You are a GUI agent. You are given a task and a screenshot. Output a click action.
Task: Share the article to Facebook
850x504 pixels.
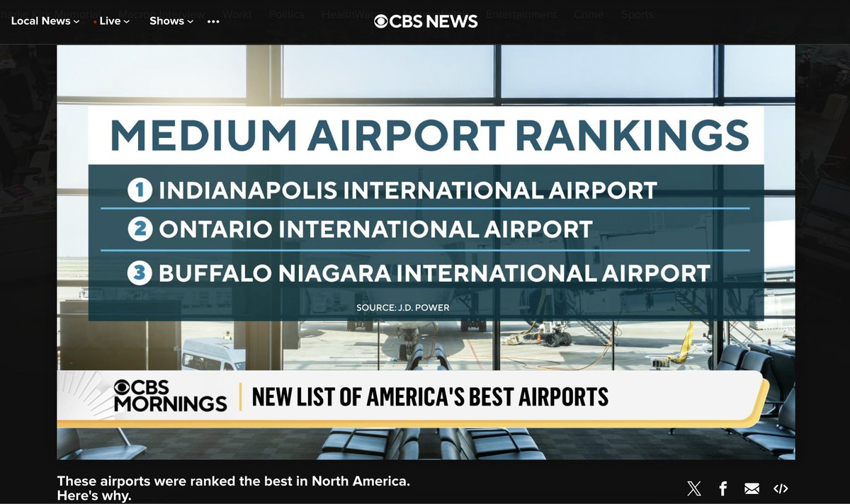[x=722, y=488]
